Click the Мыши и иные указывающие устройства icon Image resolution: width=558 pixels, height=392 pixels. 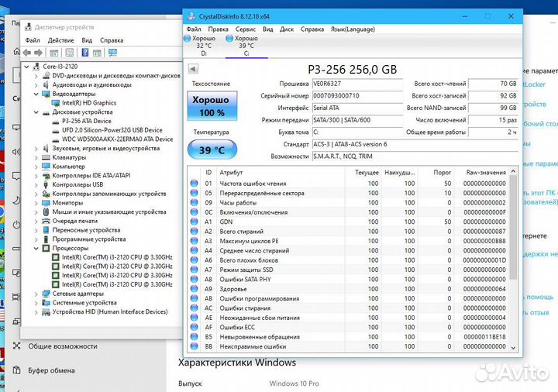pyautogui.click(x=46, y=211)
